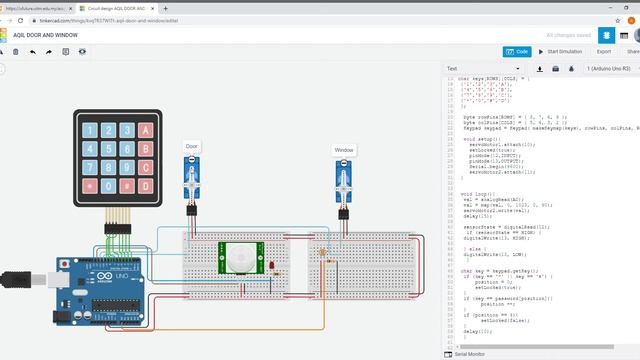
Task: Click the void loop() code line
Action: click(x=478, y=194)
